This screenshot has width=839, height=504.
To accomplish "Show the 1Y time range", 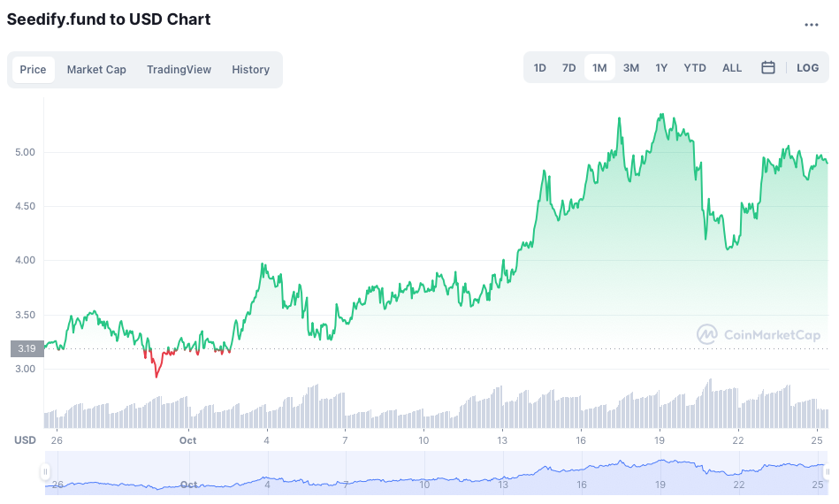I will [x=661, y=68].
